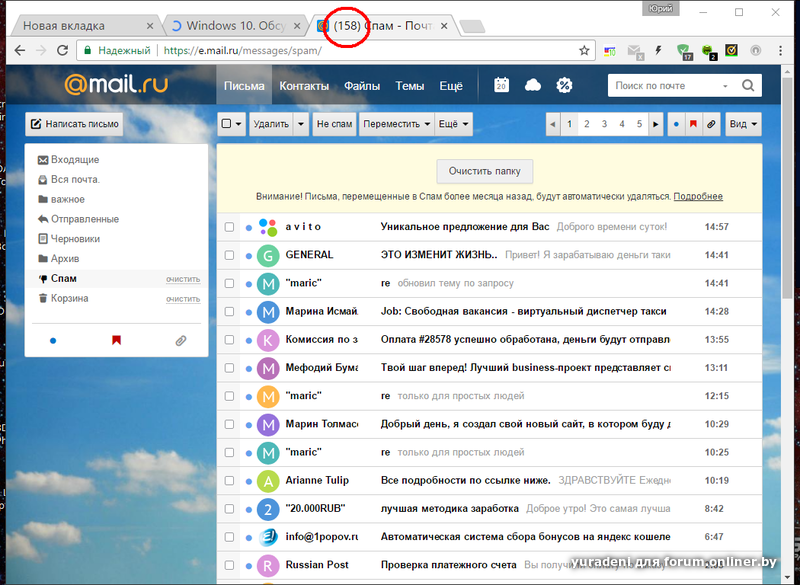
Task: Tick checkbox for Мефодий Бума message
Action: pyautogui.click(x=229, y=368)
